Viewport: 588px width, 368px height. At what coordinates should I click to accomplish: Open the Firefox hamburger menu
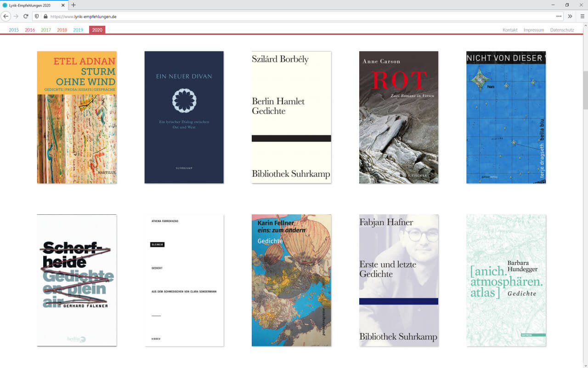click(582, 16)
